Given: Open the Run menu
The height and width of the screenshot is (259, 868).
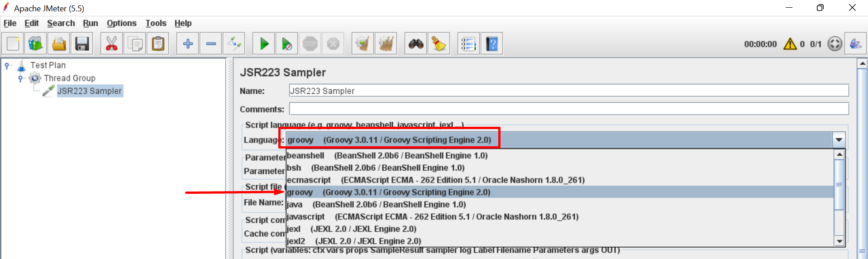Looking at the screenshot, I should (x=91, y=23).
